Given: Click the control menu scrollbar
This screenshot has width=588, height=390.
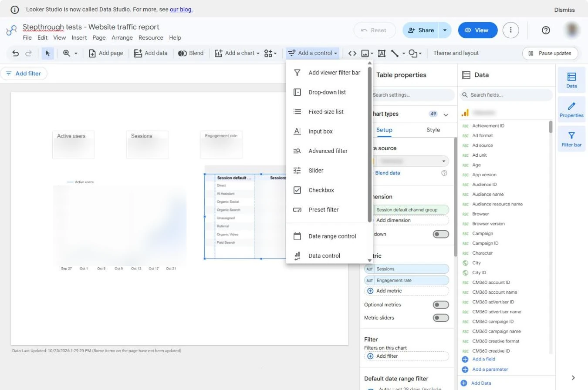Looking at the screenshot, I should (x=370, y=144).
